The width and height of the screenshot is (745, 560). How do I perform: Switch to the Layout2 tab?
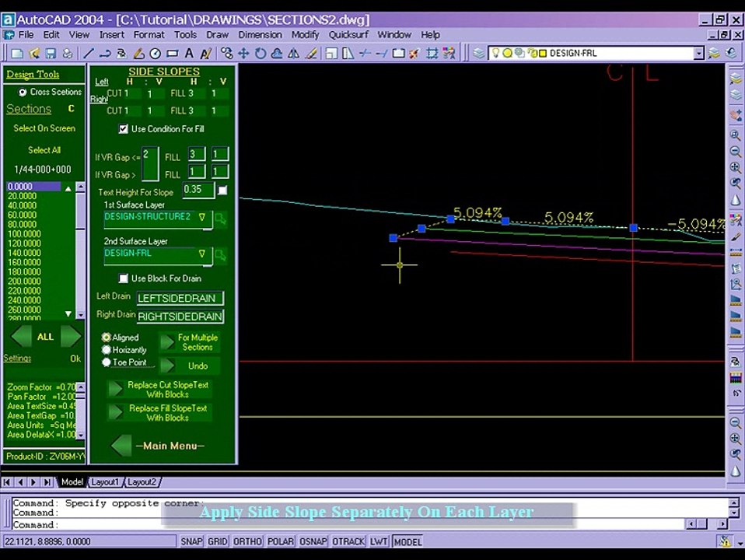(142, 482)
